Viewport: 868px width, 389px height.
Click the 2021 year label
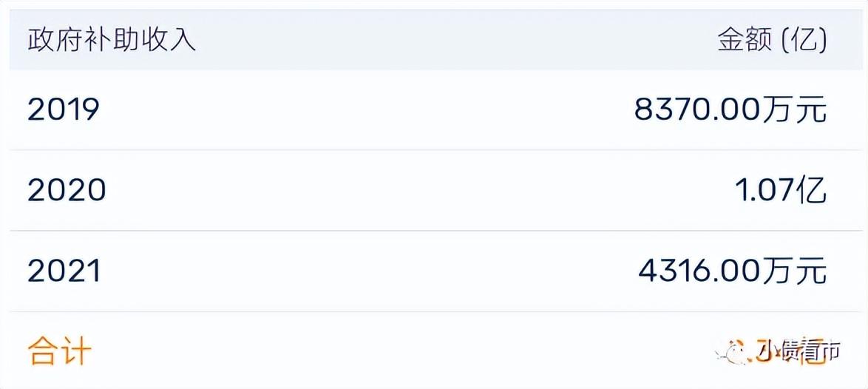coord(64,271)
